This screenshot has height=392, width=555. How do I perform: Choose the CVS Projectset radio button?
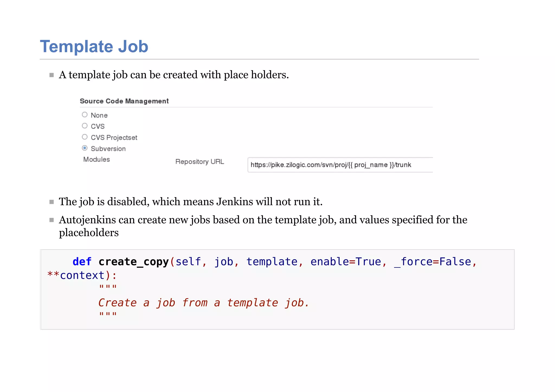pyautogui.click(x=85, y=137)
